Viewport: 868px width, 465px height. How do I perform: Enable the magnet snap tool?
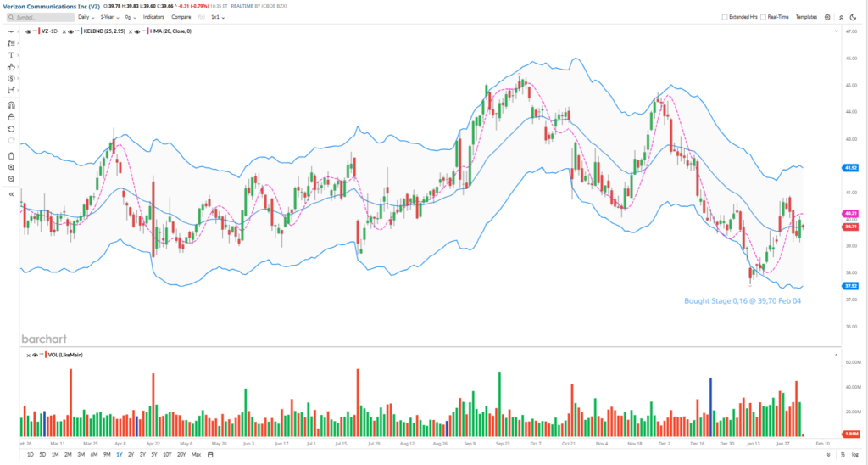pos(11,105)
